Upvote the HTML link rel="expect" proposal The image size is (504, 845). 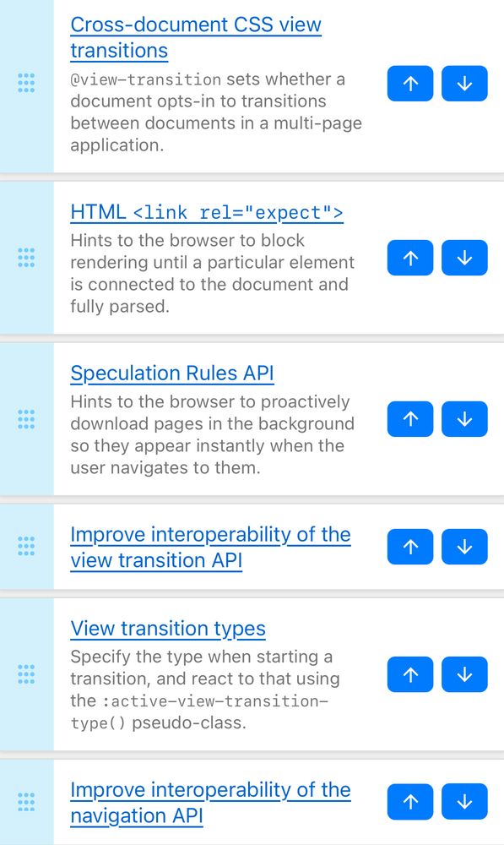[x=409, y=258]
